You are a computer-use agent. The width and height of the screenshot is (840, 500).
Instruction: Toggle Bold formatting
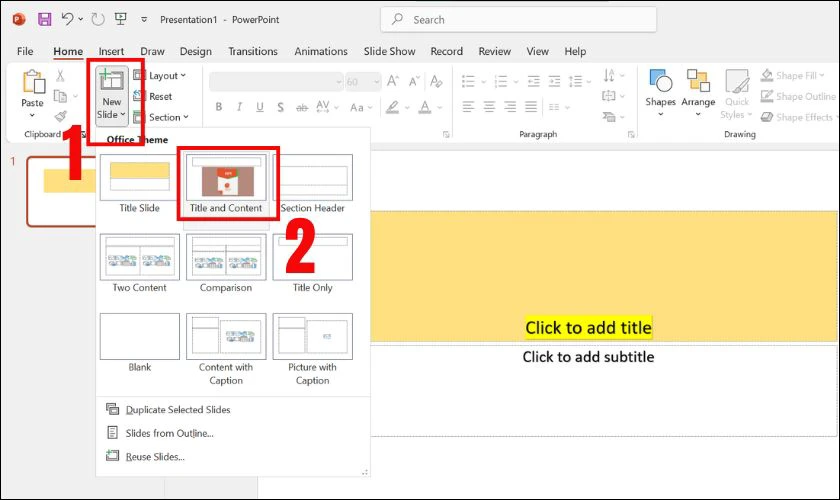point(219,107)
